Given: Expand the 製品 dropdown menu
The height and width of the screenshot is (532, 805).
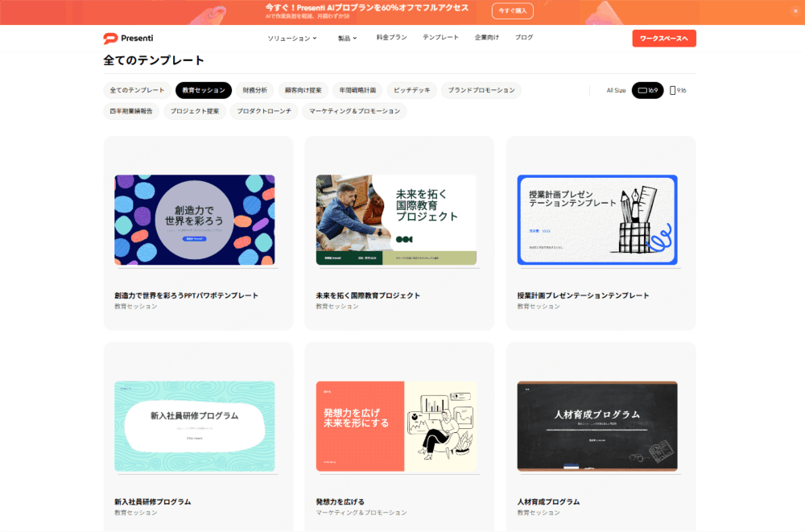Looking at the screenshot, I should coord(347,38).
